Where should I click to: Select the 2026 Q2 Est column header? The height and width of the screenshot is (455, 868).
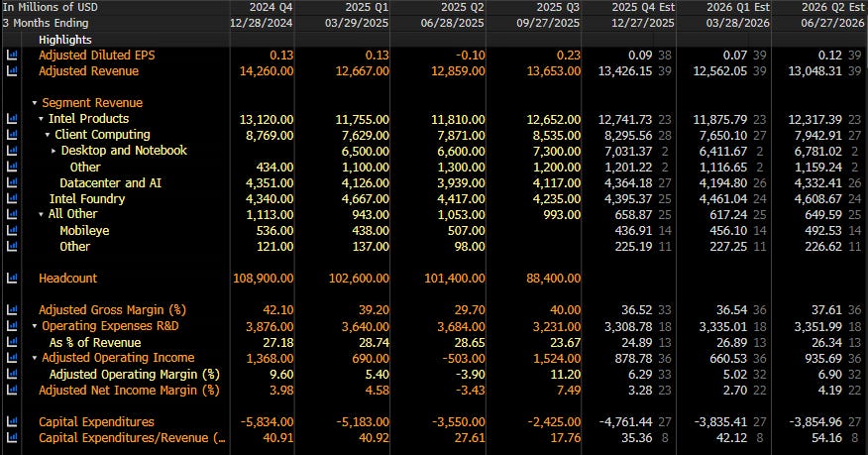coord(833,7)
